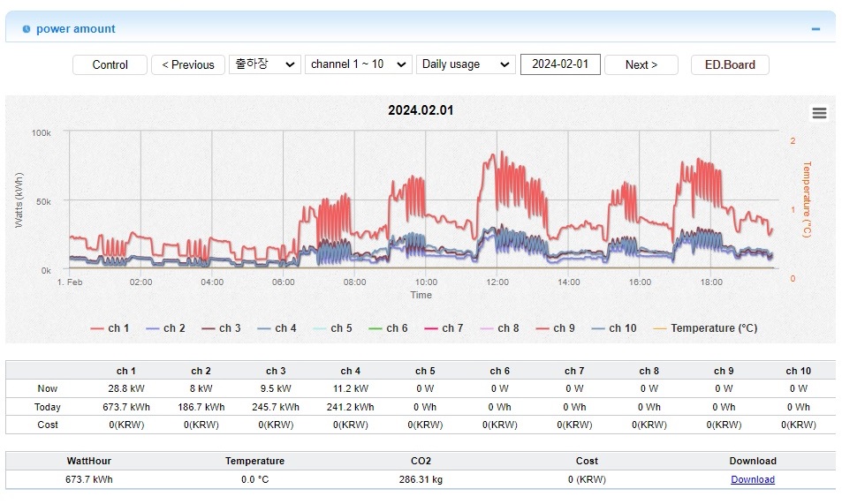Screen dimensions: 842x504
Task: Collapse the power amount panel
Action: (815, 29)
